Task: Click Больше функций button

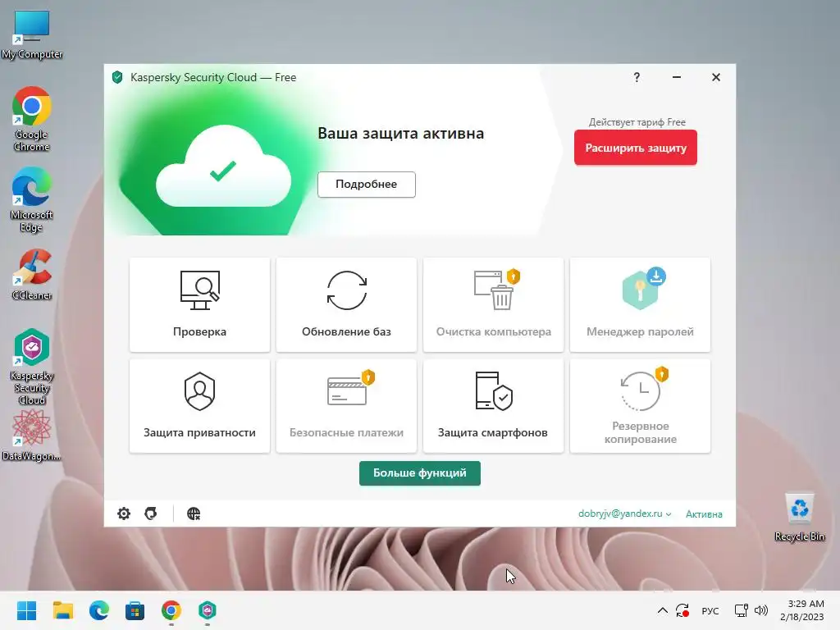Action: coord(420,473)
